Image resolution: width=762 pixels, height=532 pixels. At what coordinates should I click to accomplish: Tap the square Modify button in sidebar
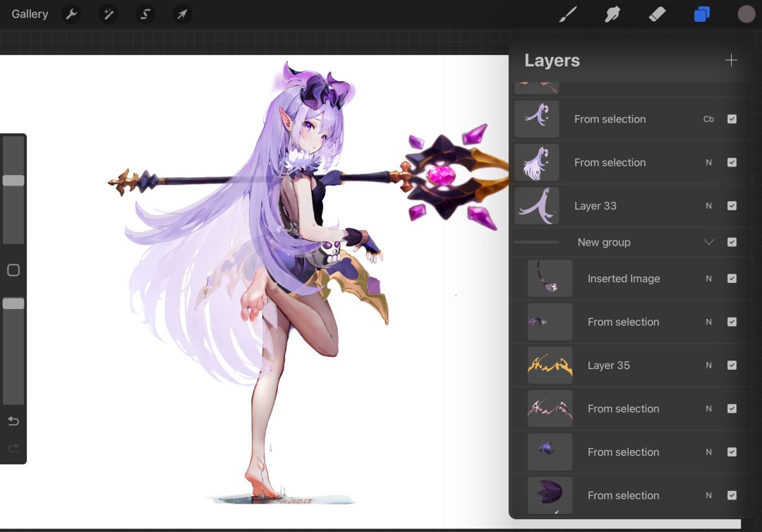click(x=13, y=270)
